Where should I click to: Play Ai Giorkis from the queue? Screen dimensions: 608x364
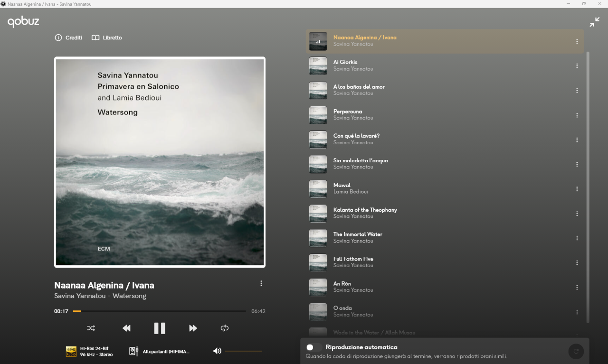point(445,65)
